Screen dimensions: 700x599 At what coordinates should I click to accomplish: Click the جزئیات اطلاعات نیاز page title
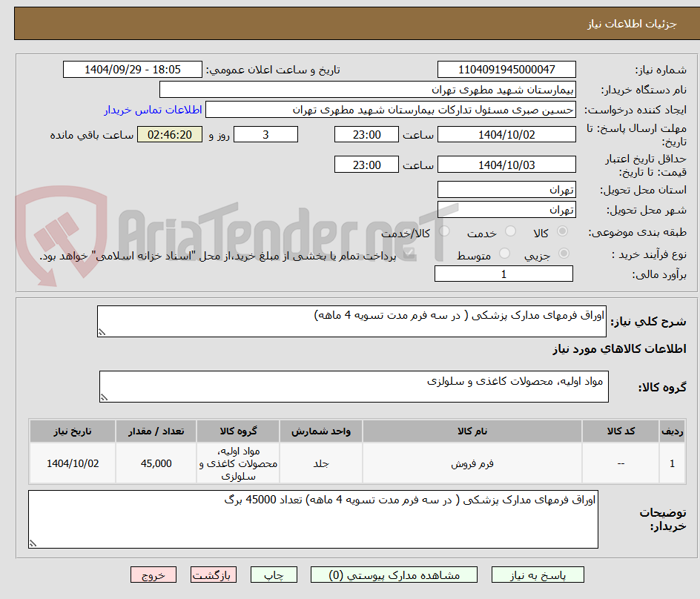coord(632,24)
